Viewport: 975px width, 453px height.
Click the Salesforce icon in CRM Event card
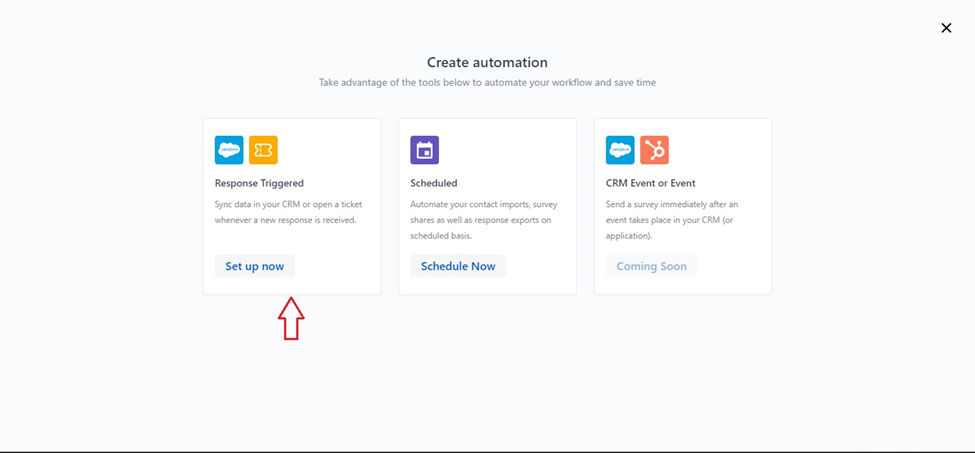coord(620,150)
